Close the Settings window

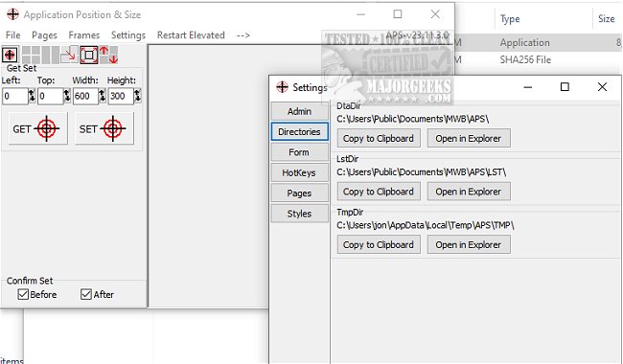[602, 87]
